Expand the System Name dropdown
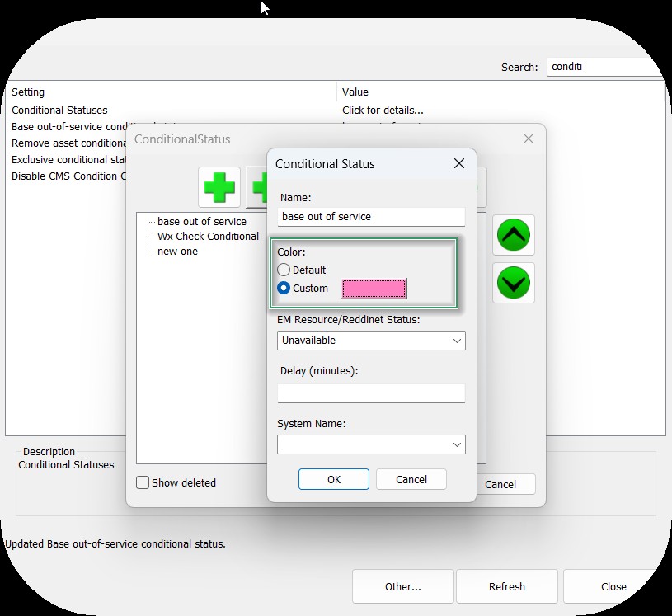The height and width of the screenshot is (616, 672). pos(371,444)
